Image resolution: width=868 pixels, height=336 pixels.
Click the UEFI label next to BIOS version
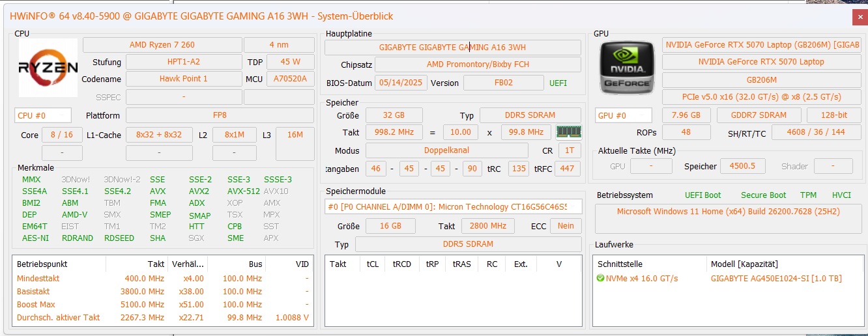[558, 83]
